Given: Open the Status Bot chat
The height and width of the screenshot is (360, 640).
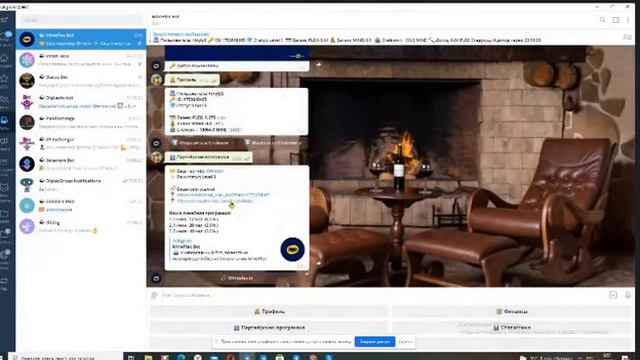Looking at the screenshot, I should coord(81,81).
